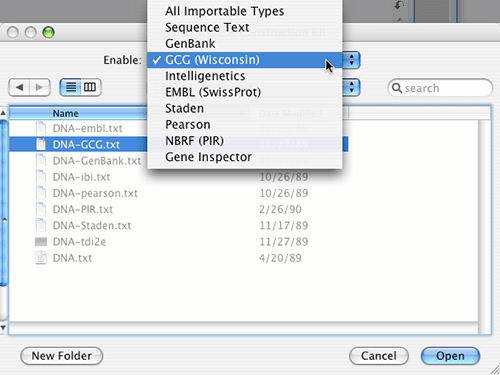Switch to column view
The image size is (500, 375).
90,87
